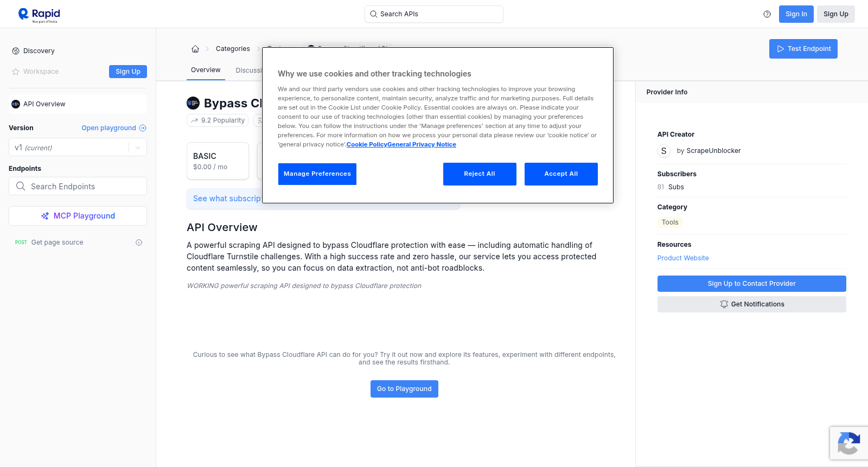Click Go to Playground button
Image resolution: width=868 pixels, height=467 pixels.
point(404,389)
